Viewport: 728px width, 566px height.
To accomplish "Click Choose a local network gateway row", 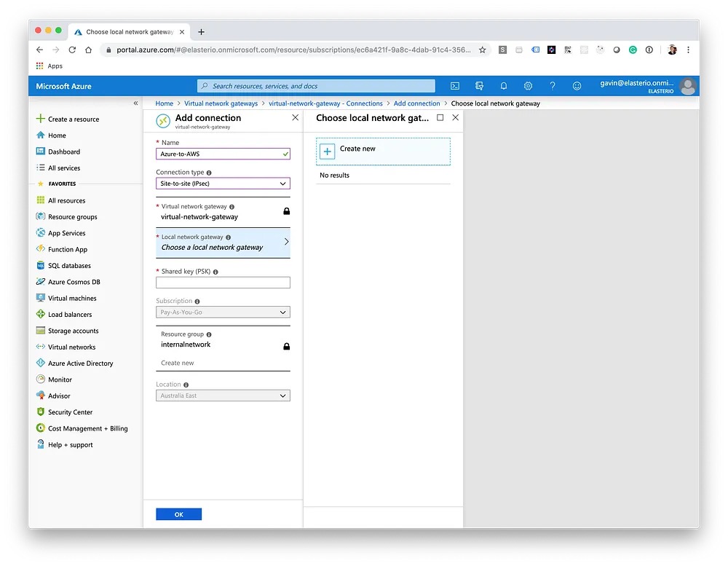I will [x=223, y=243].
